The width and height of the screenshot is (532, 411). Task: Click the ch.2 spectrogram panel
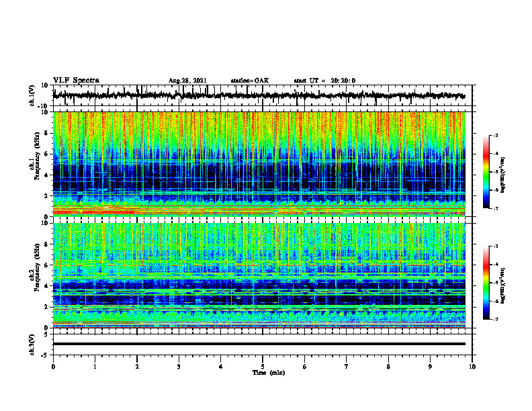point(259,275)
